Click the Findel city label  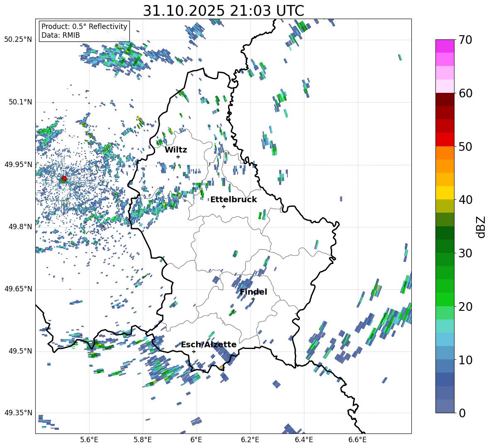click(x=253, y=292)
